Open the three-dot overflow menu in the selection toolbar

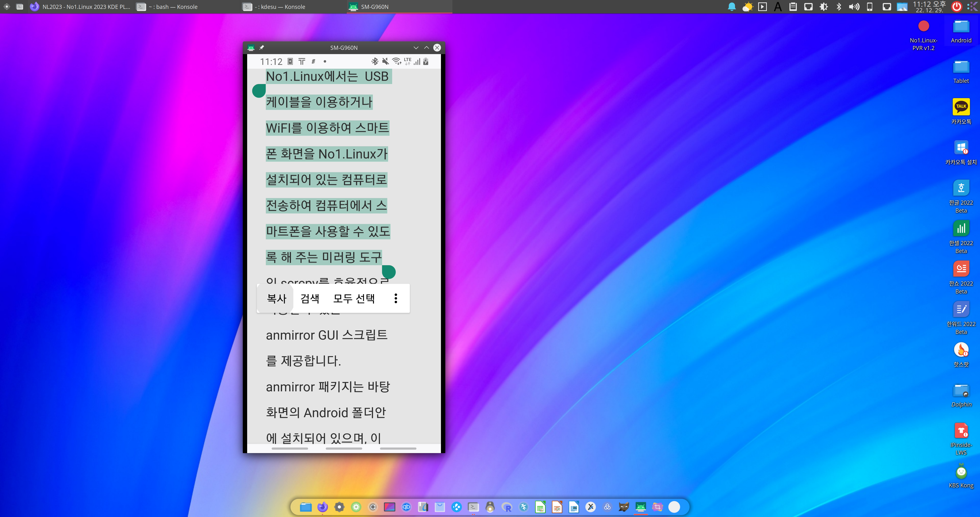[x=396, y=298]
